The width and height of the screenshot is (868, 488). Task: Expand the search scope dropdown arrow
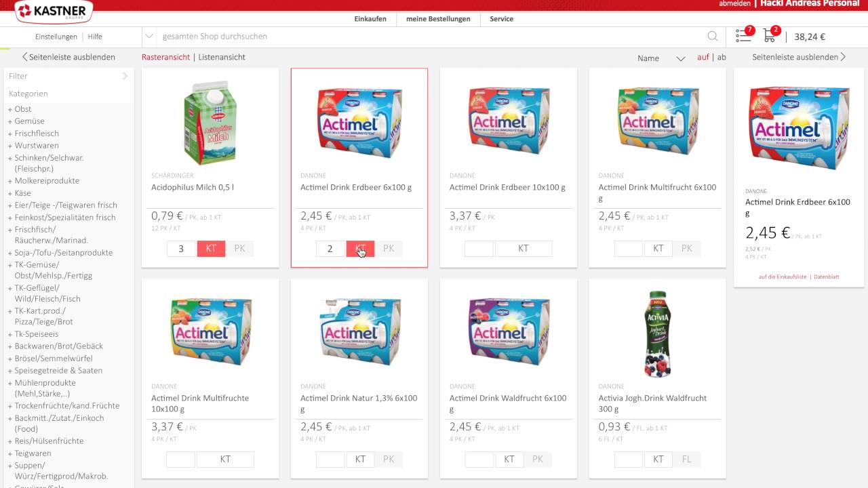149,37
